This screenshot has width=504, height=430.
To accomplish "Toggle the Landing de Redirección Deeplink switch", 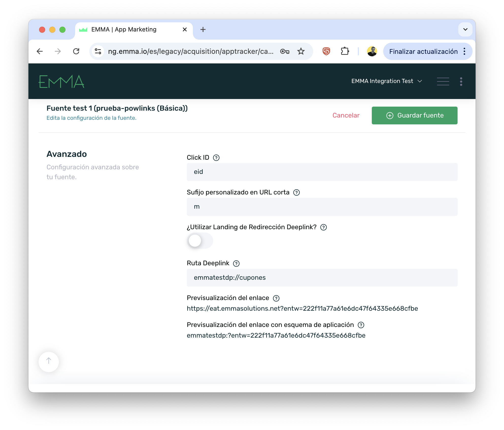I will tap(200, 241).
